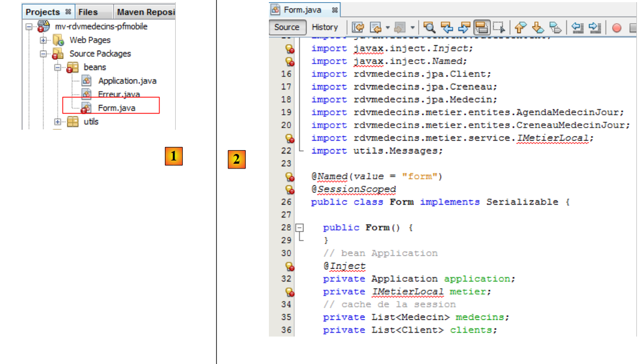Expand the Web Pages tree node
This screenshot has height=364, width=638.
click(x=43, y=40)
